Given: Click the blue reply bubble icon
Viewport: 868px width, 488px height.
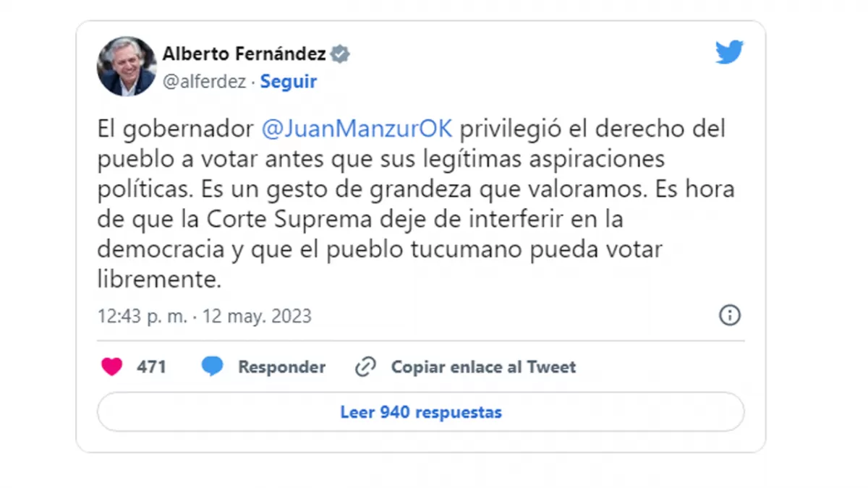Looking at the screenshot, I should (212, 367).
